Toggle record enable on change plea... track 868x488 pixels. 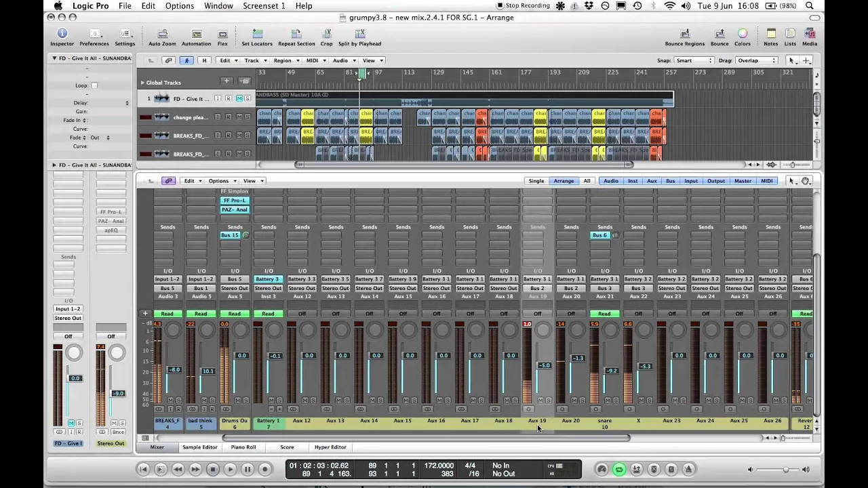[x=228, y=117]
